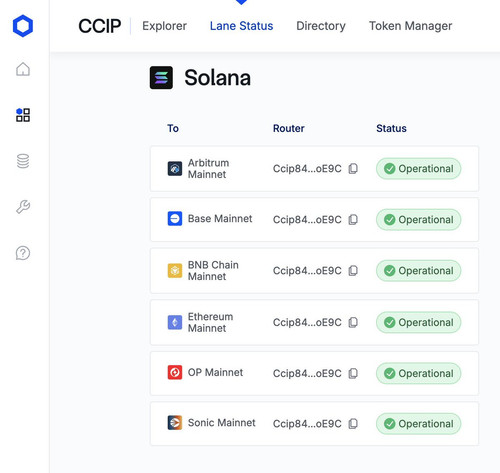Click Operational status badge for Base Mainnet
The width and height of the screenshot is (500, 473).
419,220
